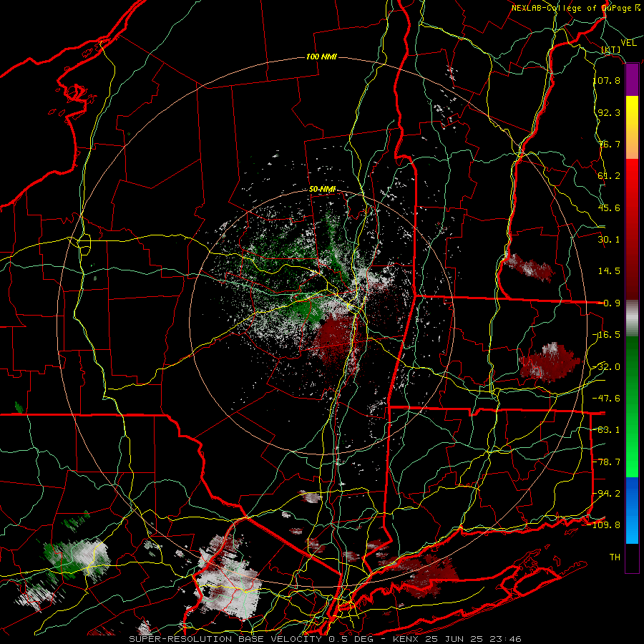Click the 23:46 time in caption
This screenshot has width=644, height=644.
[506, 639]
